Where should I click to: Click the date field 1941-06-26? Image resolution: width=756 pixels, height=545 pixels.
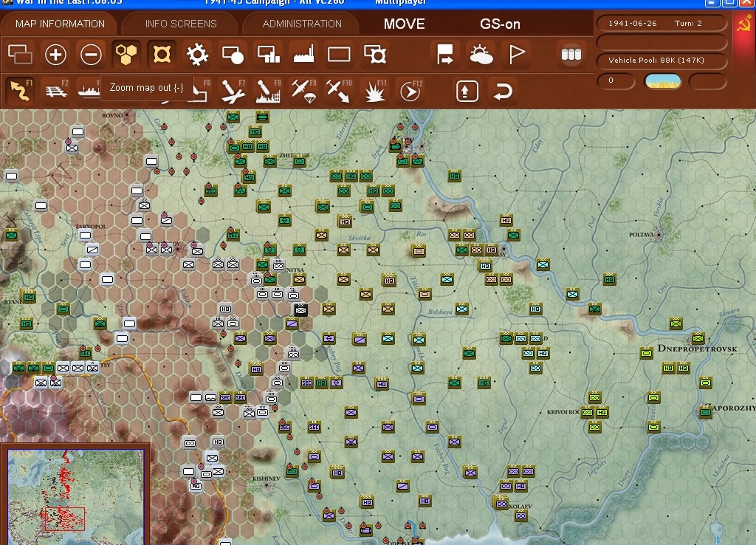point(633,23)
